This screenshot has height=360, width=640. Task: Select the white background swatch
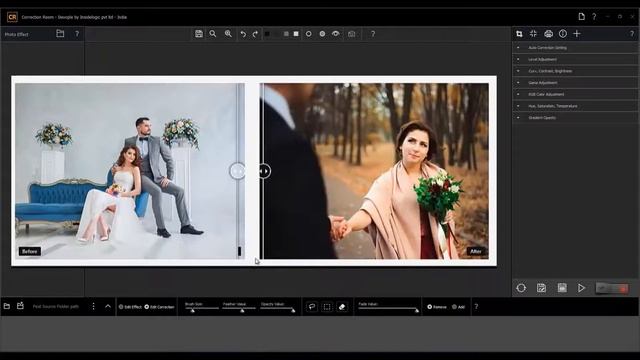tap(296, 34)
